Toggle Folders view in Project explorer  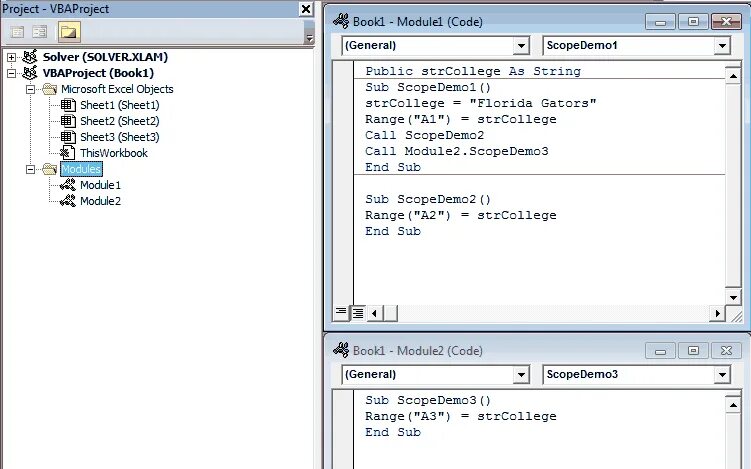[69, 32]
